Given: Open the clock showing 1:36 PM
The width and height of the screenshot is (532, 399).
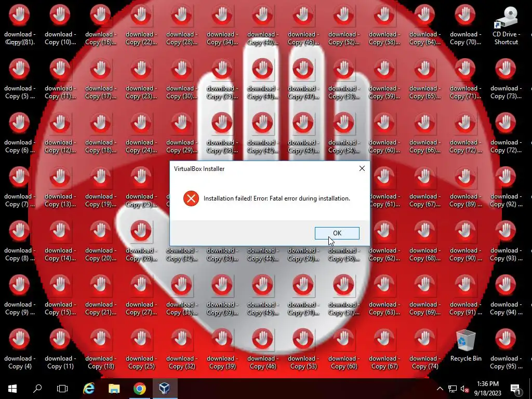Looking at the screenshot, I should (x=487, y=389).
